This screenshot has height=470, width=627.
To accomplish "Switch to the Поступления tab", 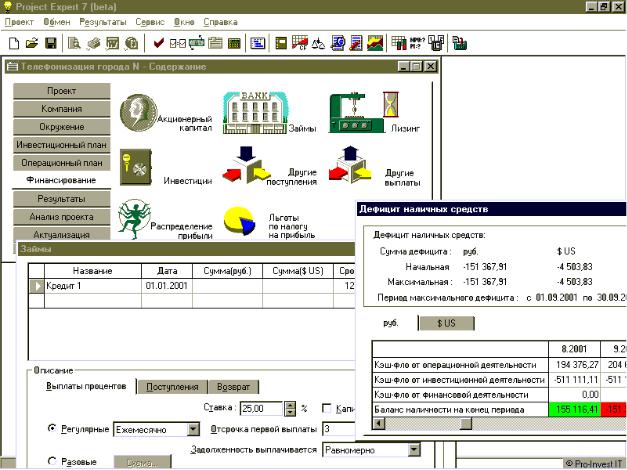I will (x=172, y=387).
